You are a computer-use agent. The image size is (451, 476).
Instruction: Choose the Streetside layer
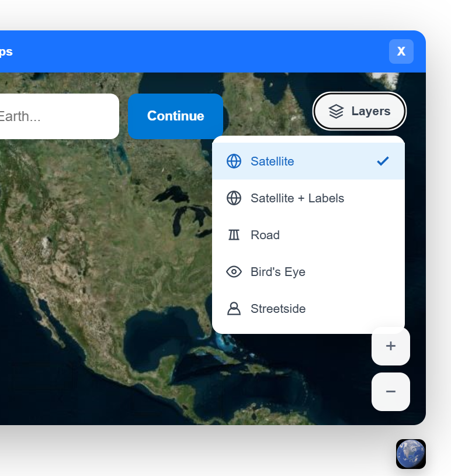point(308,308)
